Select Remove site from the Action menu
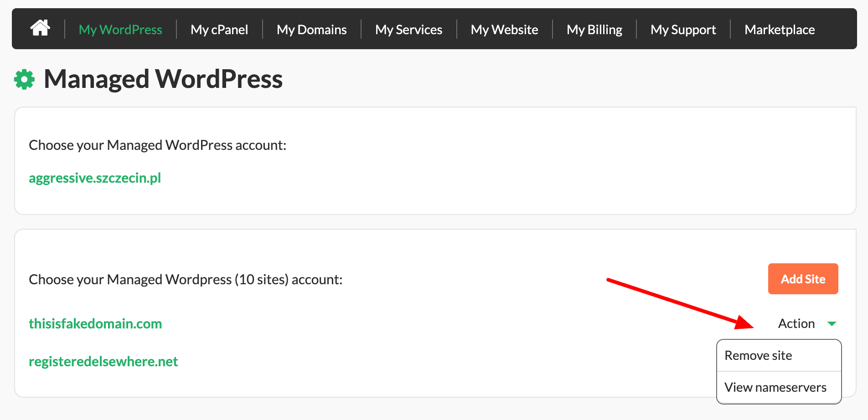Viewport: 868px width, 420px height. tap(758, 355)
